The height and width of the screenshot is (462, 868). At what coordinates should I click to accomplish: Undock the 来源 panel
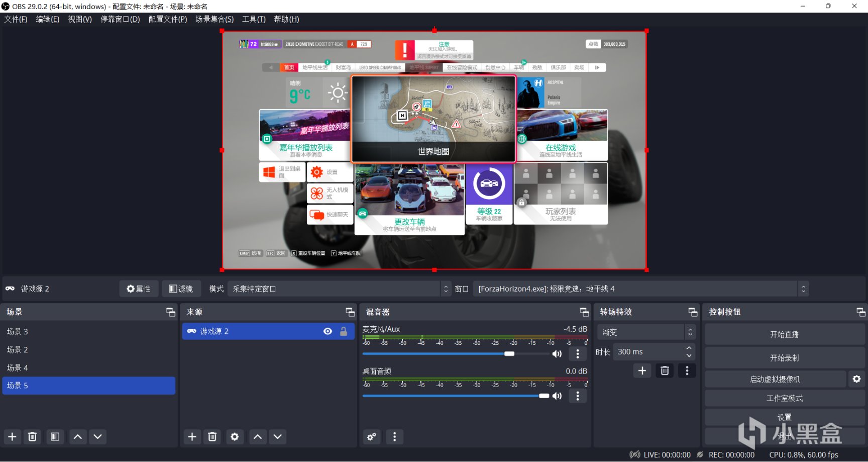tap(350, 312)
